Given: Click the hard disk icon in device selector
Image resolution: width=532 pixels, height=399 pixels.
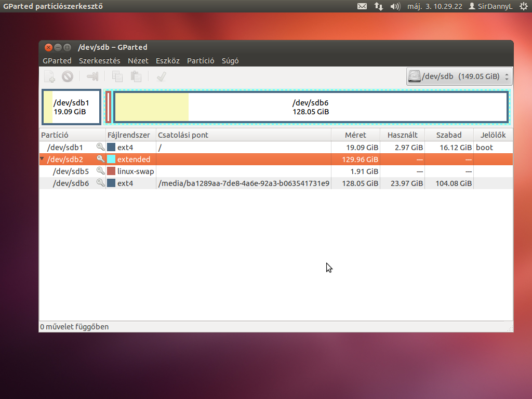Looking at the screenshot, I should [x=414, y=76].
